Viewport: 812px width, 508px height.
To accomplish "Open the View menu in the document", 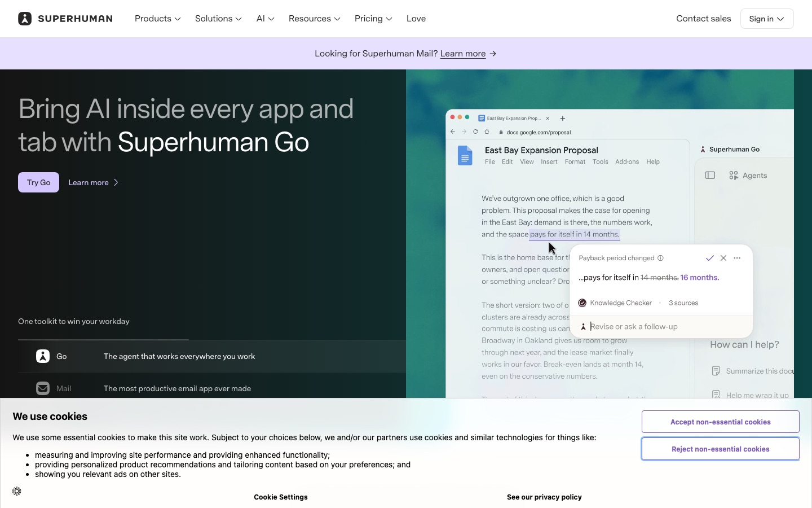I will tap(527, 162).
